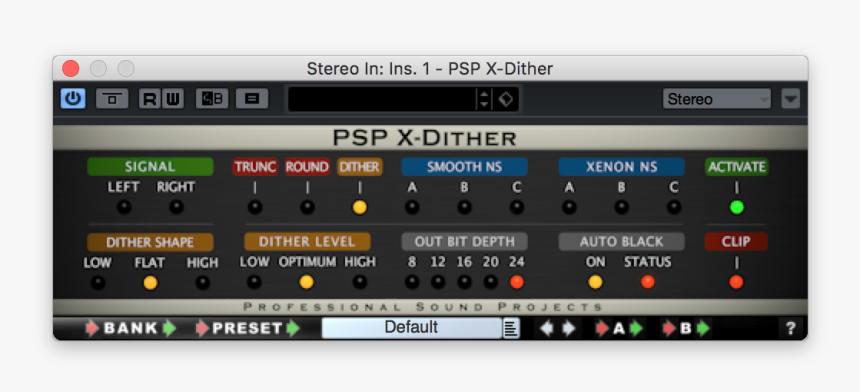Click the XENON NS label

click(621, 167)
